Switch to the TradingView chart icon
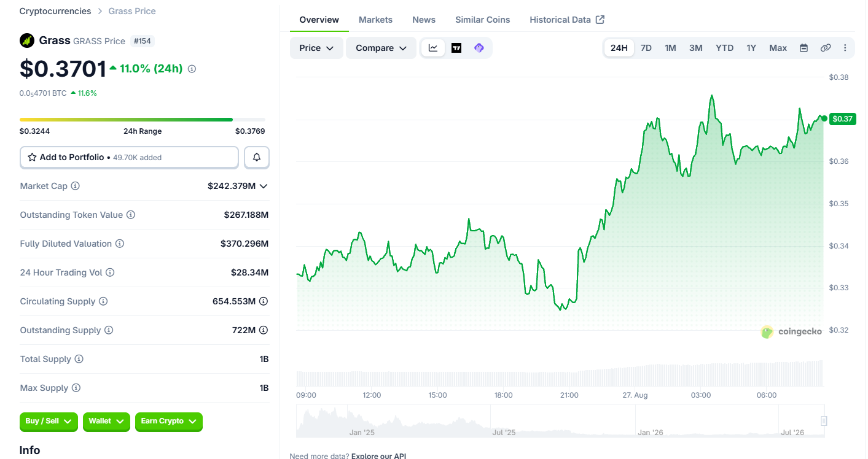 tap(456, 48)
